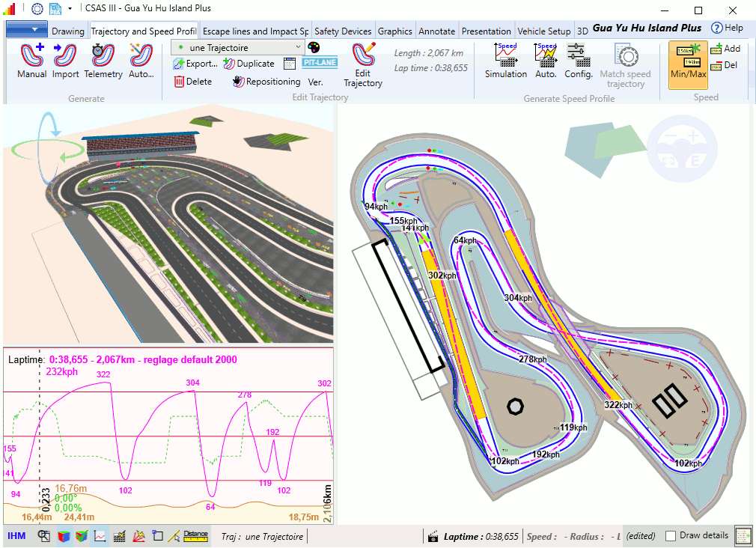Open the speed profile Config. settings

tap(578, 61)
